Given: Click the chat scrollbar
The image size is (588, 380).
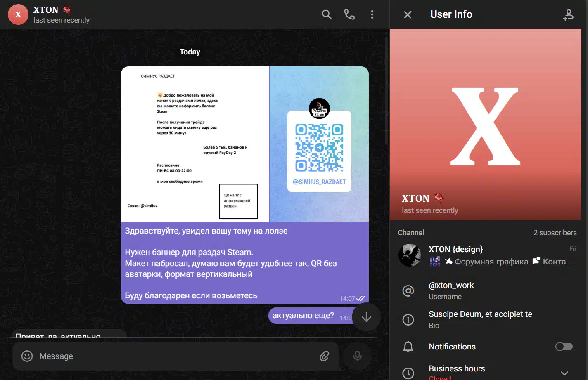Looking at the screenshot, I should coord(386,91).
